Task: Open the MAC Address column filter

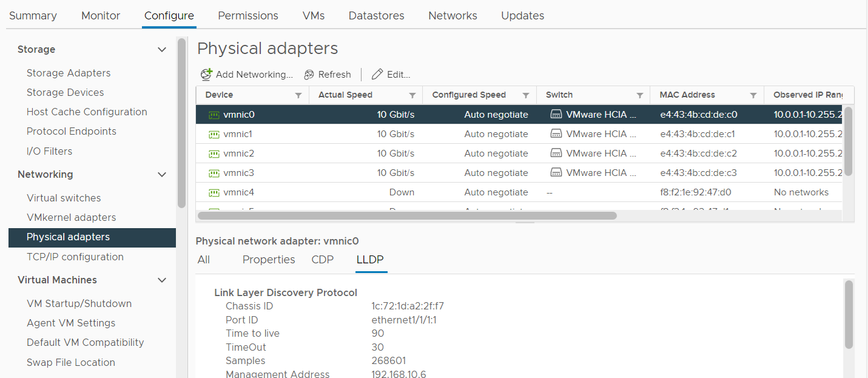Action: 752,95
